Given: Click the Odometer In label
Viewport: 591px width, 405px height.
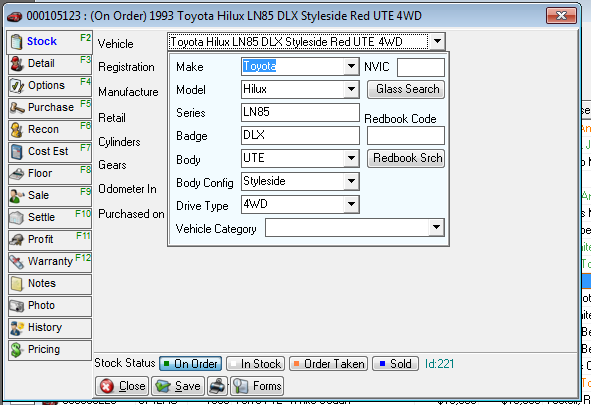Looking at the screenshot, I should click(x=127, y=189).
